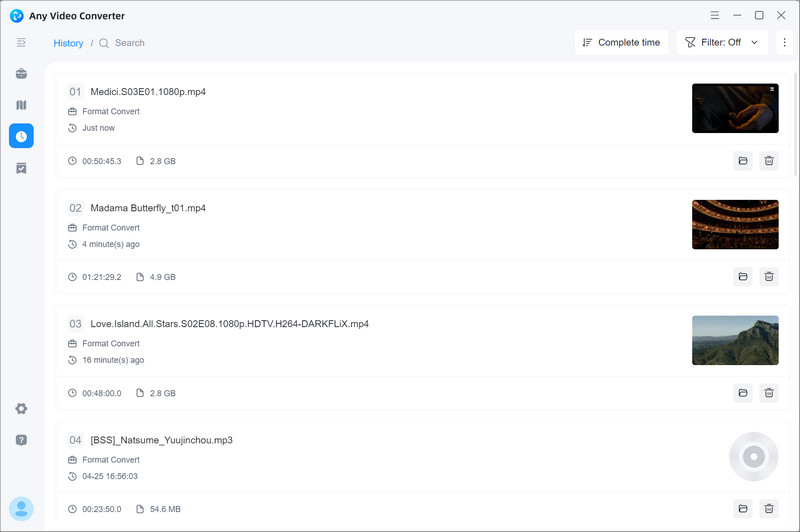This screenshot has height=532, width=800.
Task: Open the Toolbox sidebar icon
Action: click(21, 74)
